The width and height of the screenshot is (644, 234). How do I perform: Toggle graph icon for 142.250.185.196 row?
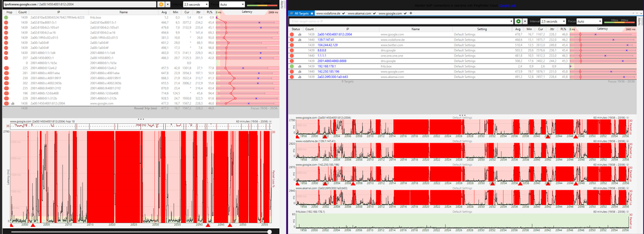[x=299, y=71]
